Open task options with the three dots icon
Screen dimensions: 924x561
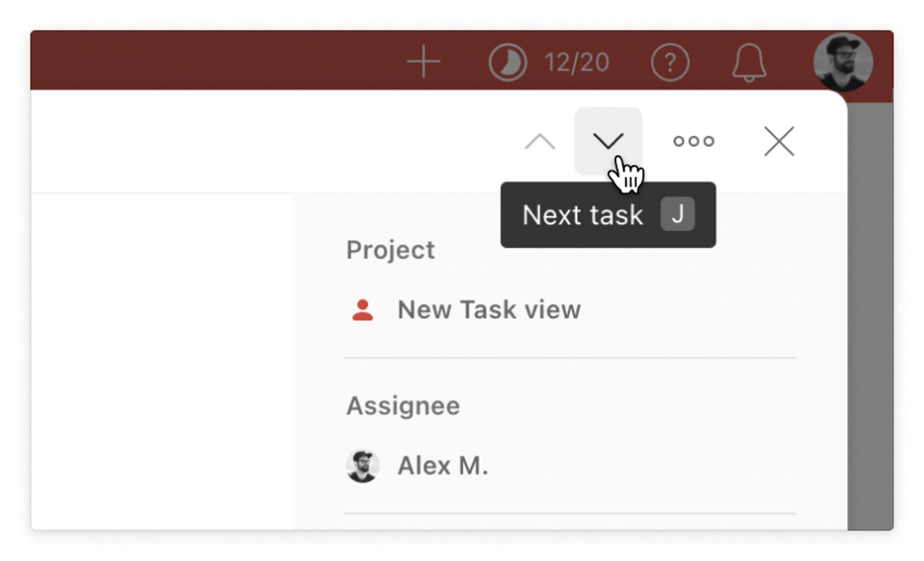pos(694,141)
